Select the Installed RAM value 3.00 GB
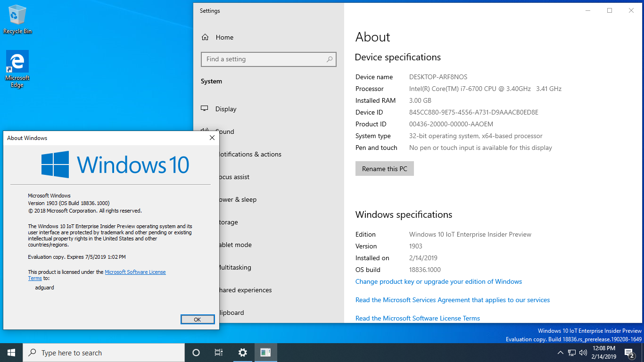This screenshot has width=644, height=362. (420, 100)
